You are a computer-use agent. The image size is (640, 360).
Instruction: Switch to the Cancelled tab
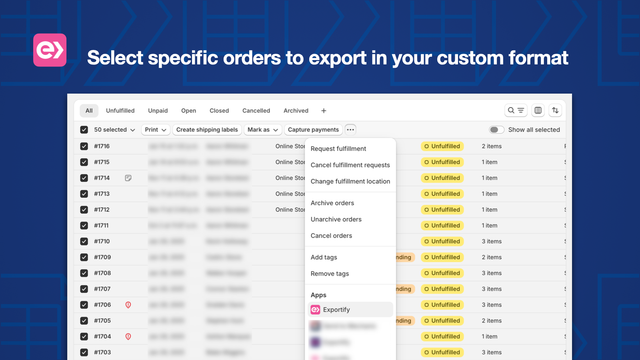coord(256,111)
